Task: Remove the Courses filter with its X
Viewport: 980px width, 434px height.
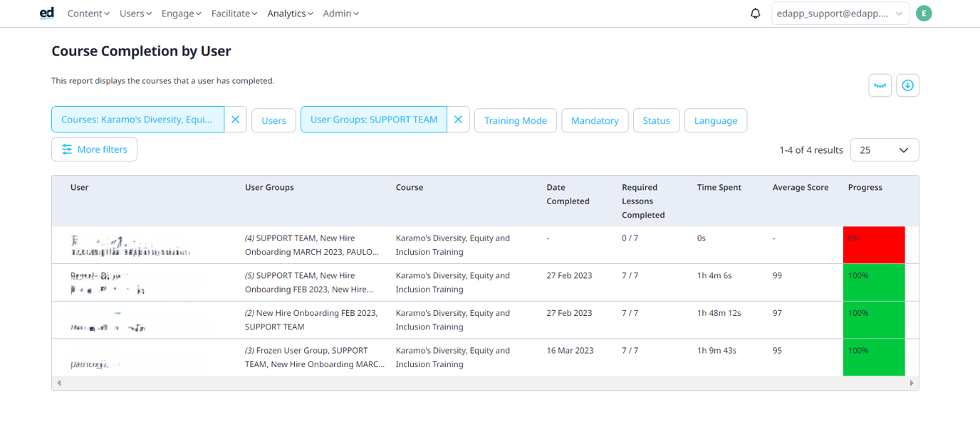Action: 236,120
